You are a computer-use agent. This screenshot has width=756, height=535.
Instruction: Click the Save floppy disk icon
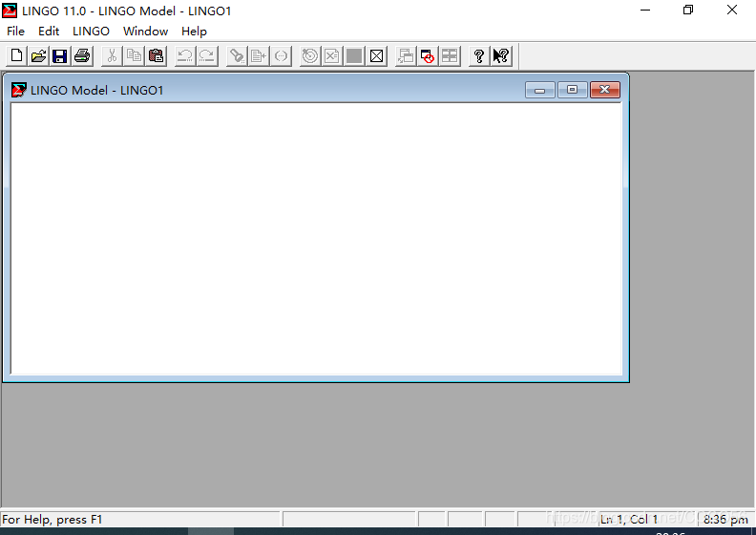click(x=60, y=56)
